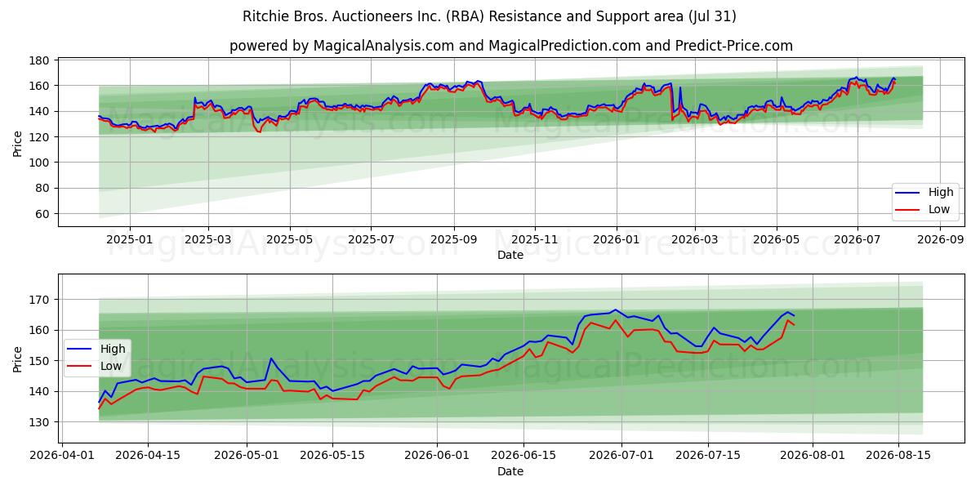Click the top chart x-axis label '2026-07'
Image resolution: width=980 pixels, height=490 pixels.
click(x=857, y=241)
